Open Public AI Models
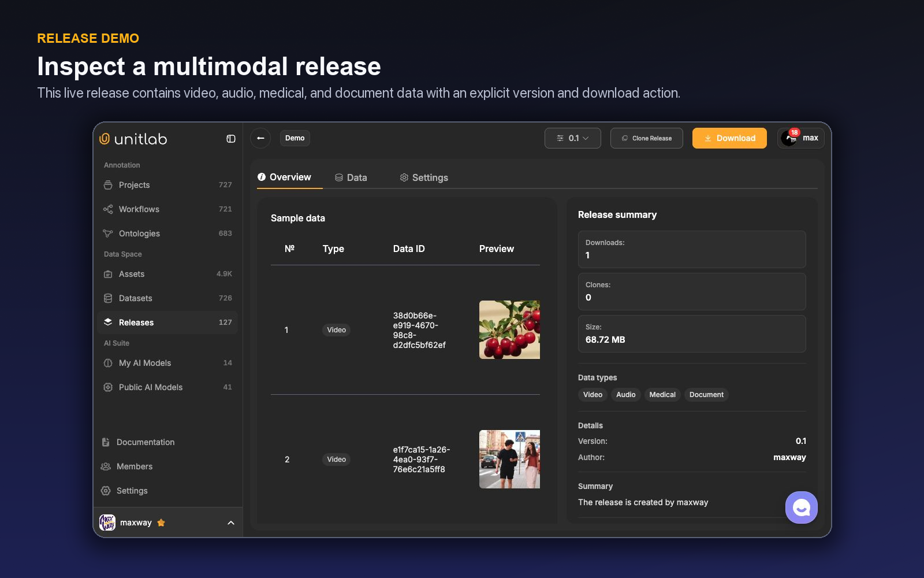The height and width of the screenshot is (578, 924). click(x=168, y=387)
